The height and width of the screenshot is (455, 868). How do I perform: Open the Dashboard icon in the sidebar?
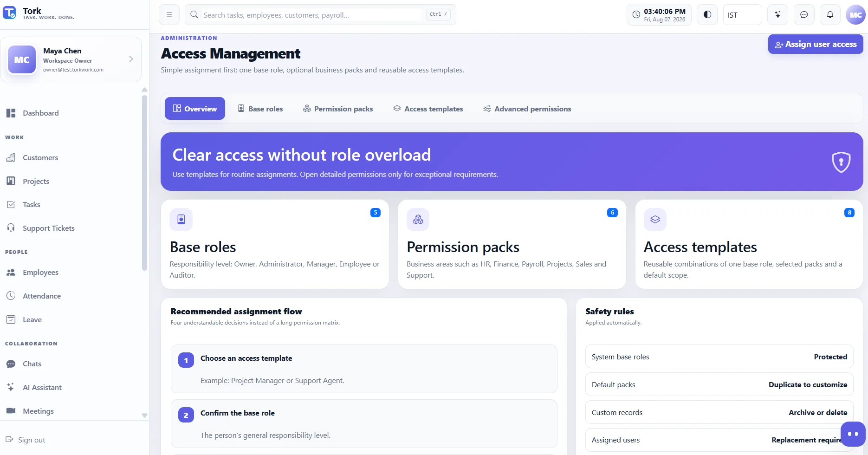click(11, 113)
